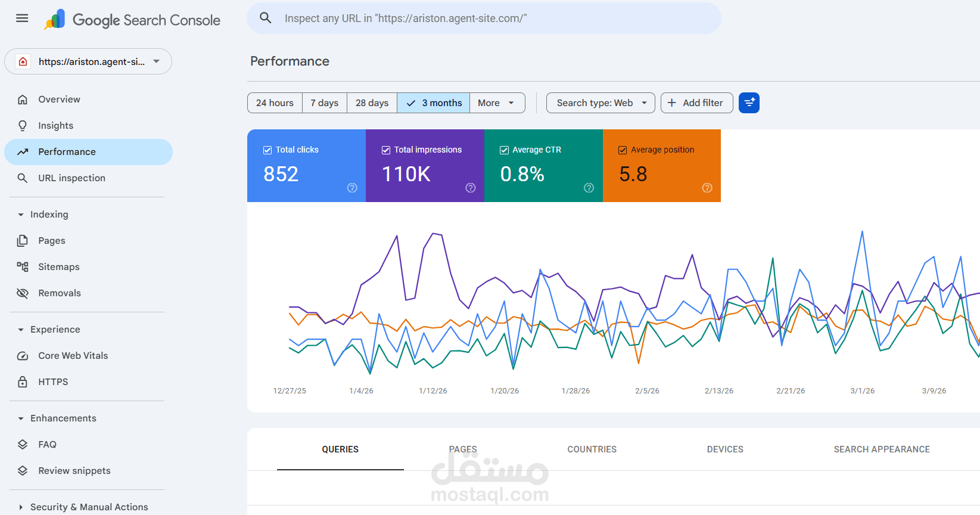Viewport: 980px width, 515px height.
Task: Click the 3/1/26 date label on chart
Action: [863, 391]
